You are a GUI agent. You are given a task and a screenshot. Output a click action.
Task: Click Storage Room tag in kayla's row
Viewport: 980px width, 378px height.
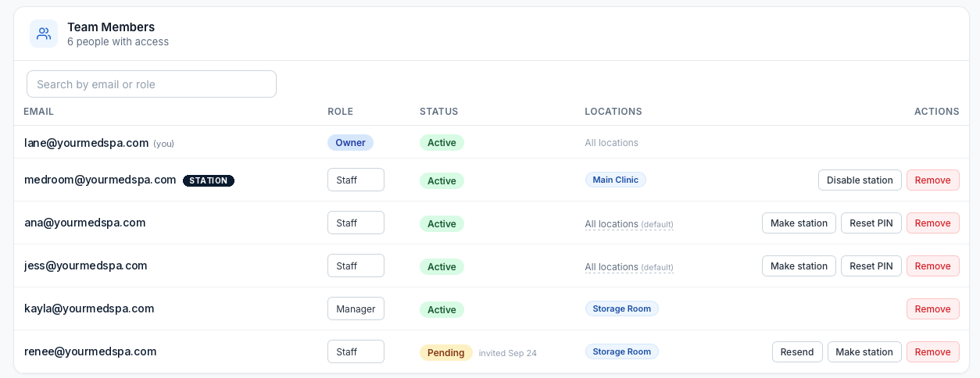pos(621,309)
